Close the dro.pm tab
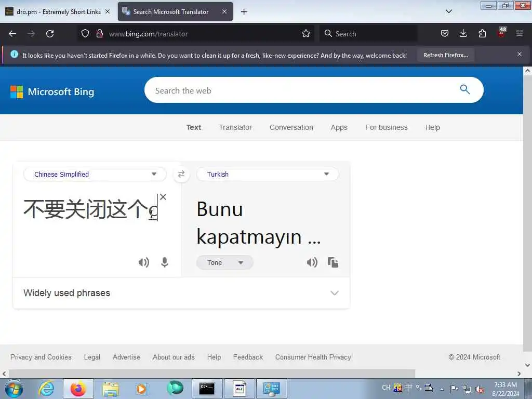 pyautogui.click(x=108, y=11)
